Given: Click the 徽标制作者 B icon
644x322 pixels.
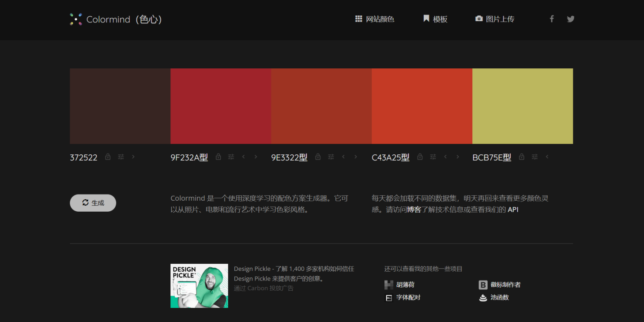Looking at the screenshot, I should [483, 285].
